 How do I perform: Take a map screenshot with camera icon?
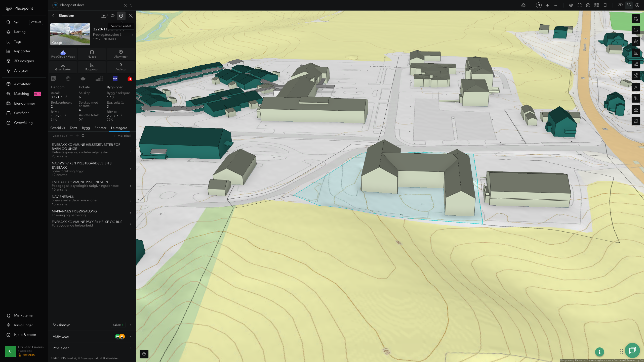[588, 5]
